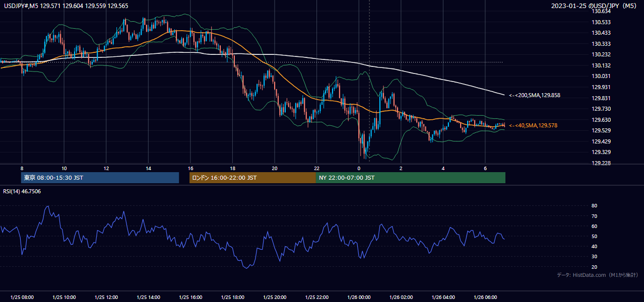
Task: Click the Tokyo 08:00-15:30 JST session bar
Action: (100, 178)
